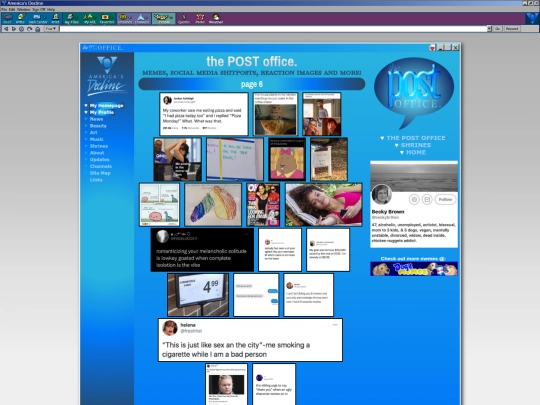Viewport: 540px width, 405px height.
Task: Open the Music sidebar link
Action: 96,139
